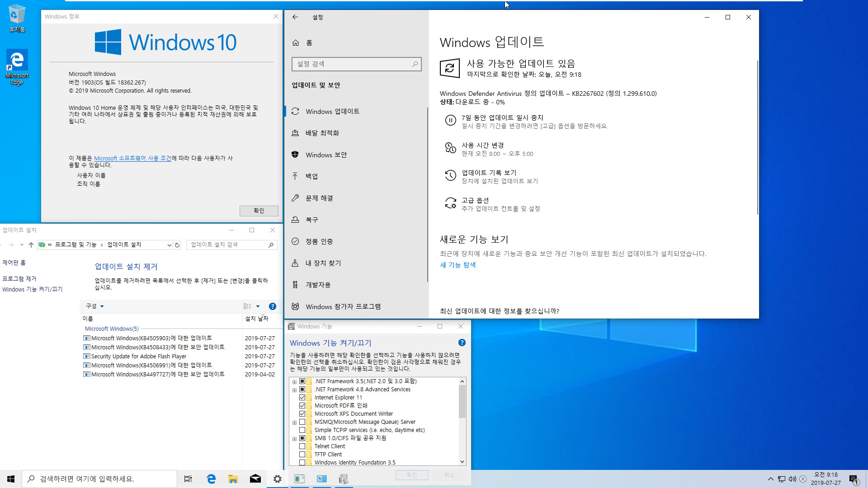Select KB4505903 update row
Screen dimensions: 868x488
[179, 338]
